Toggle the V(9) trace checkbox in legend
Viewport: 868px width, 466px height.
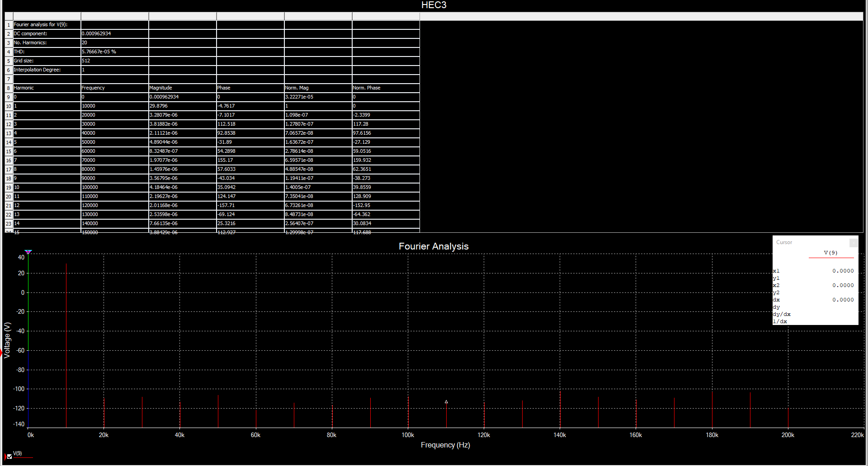9,457
